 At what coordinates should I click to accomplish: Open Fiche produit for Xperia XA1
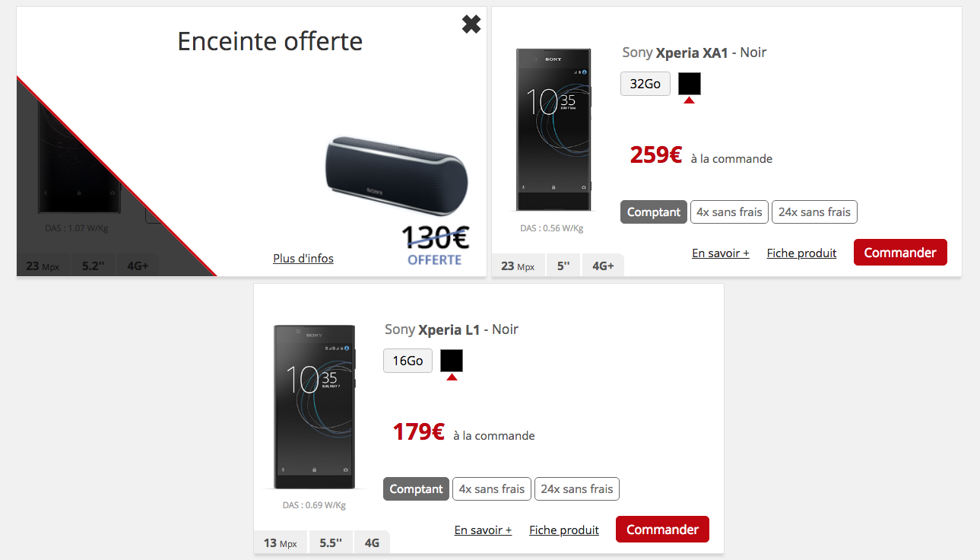[801, 253]
